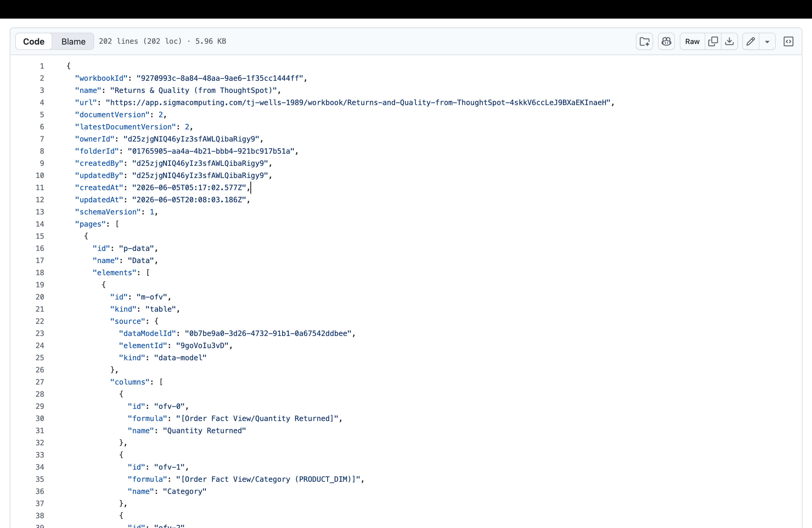Select line number 14

tap(40, 224)
